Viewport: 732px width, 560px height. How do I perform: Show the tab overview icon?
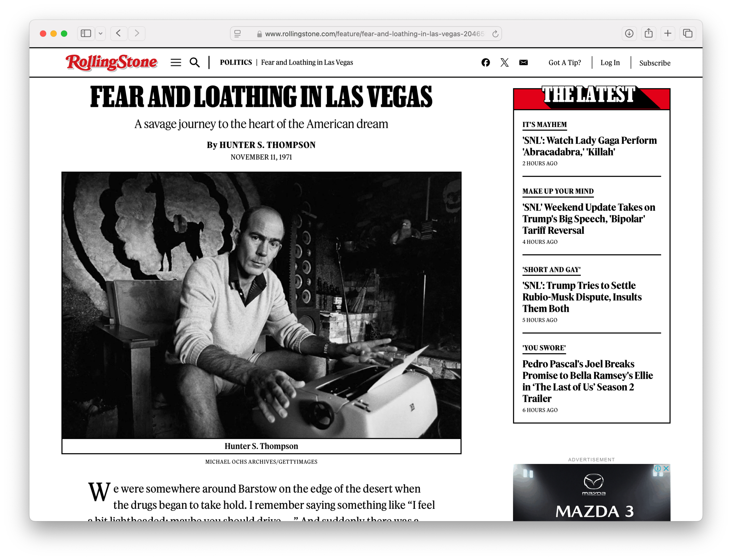pyautogui.click(x=688, y=34)
